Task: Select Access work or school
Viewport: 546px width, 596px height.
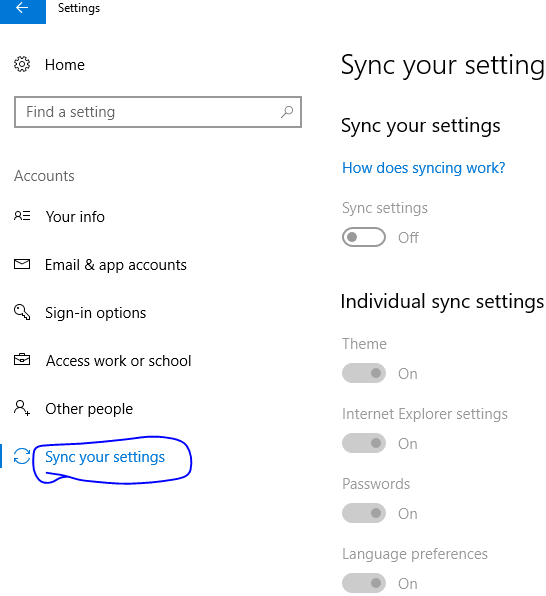Action: [x=118, y=361]
